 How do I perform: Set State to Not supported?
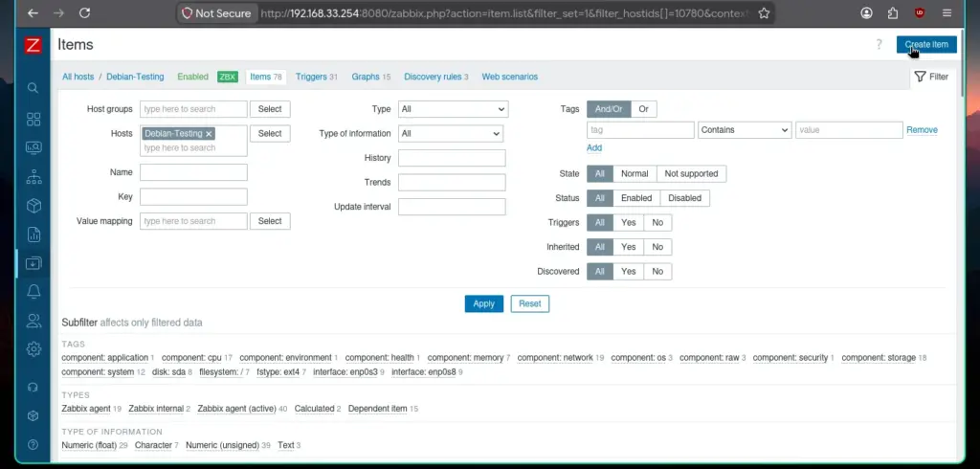tap(691, 174)
